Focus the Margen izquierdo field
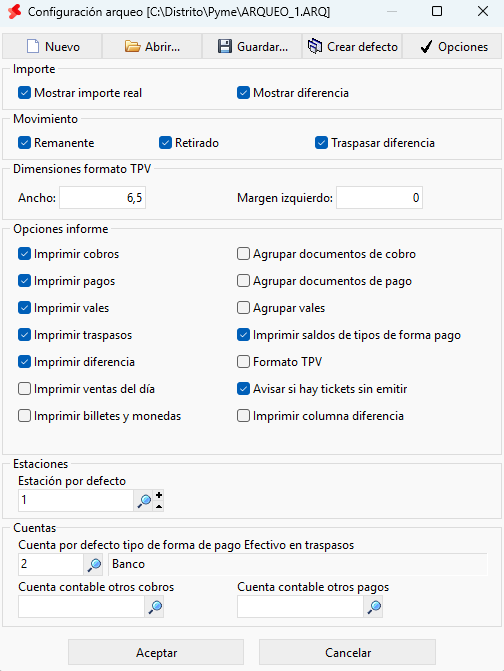The width and height of the screenshot is (504, 671). [379, 198]
